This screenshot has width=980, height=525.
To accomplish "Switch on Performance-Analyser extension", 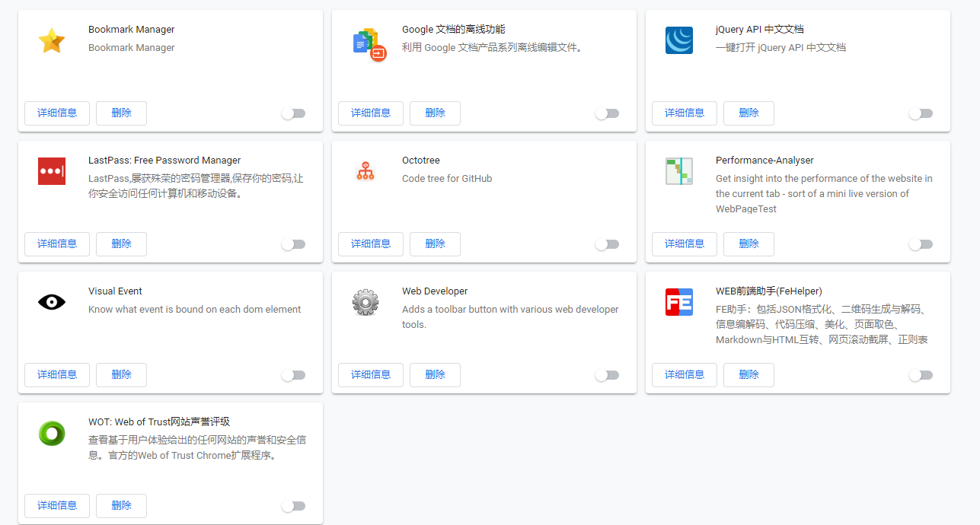I will point(921,244).
